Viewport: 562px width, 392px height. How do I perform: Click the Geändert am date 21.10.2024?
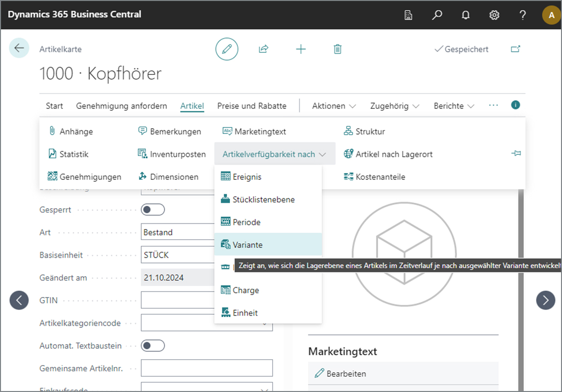(x=178, y=277)
